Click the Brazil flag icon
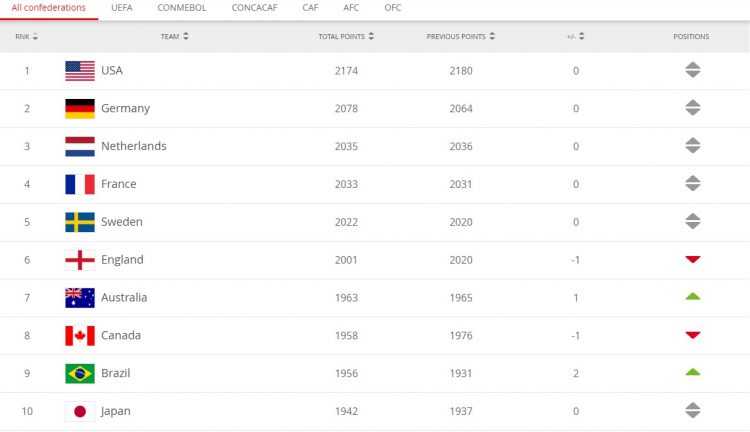 (x=80, y=373)
